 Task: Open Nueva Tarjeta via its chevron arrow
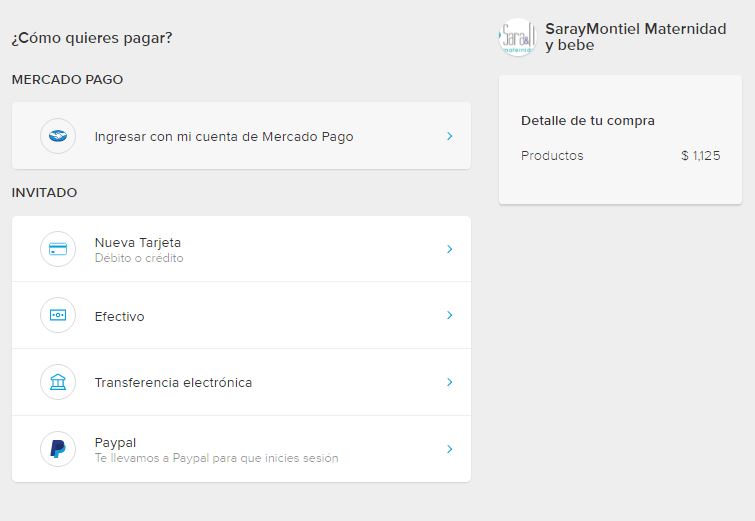coord(450,249)
